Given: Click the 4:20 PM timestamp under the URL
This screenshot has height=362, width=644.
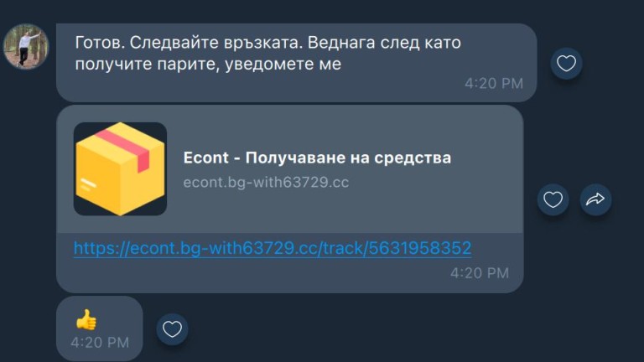Looking at the screenshot, I should (480, 273).
